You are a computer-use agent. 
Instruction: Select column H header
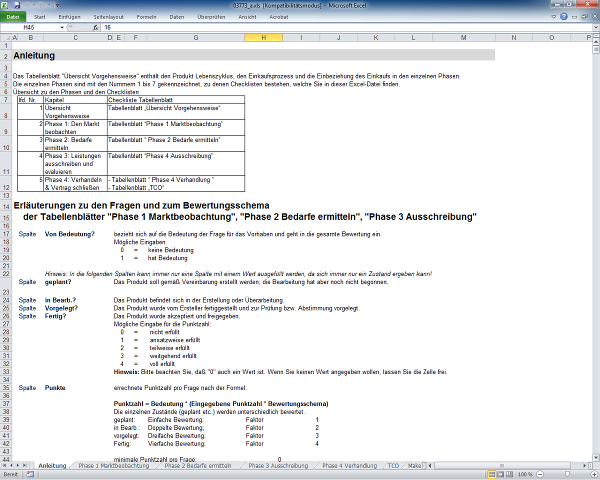262,38
